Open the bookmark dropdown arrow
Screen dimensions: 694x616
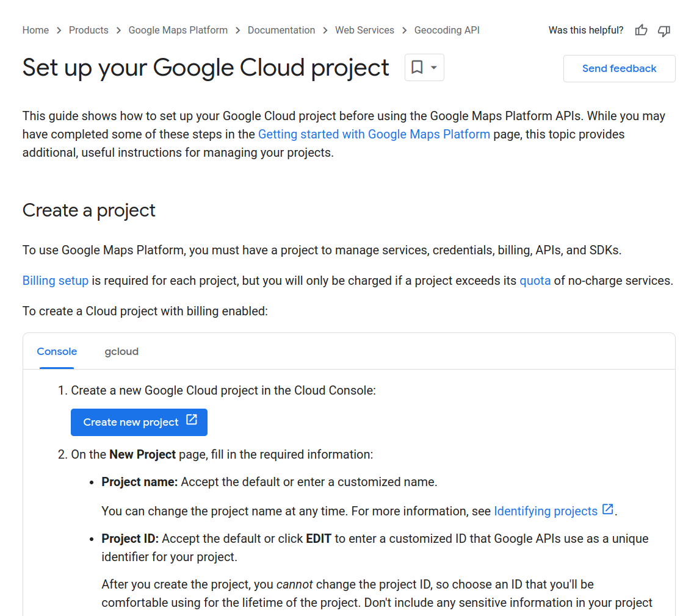click(x=434, y=68)
